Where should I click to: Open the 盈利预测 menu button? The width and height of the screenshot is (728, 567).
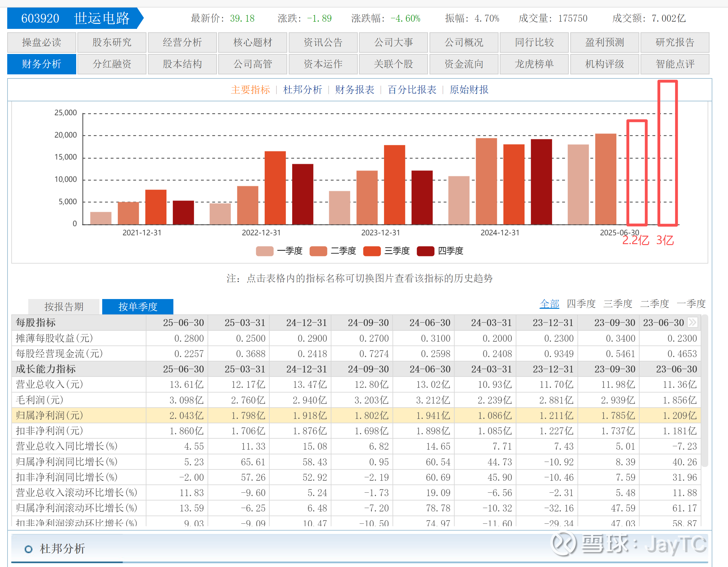tap(604, 42)
